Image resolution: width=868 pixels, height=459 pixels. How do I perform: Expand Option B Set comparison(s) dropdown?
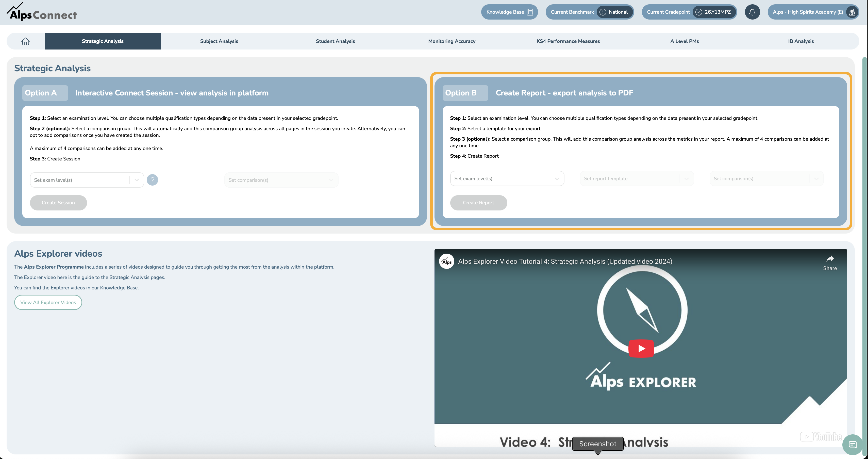click(x=766, y=179)
